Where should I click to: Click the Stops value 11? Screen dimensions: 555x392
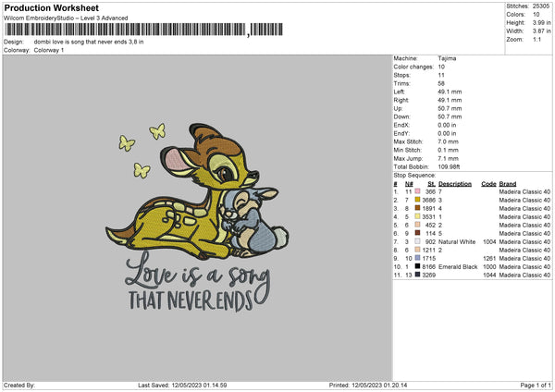coord(441,75)
